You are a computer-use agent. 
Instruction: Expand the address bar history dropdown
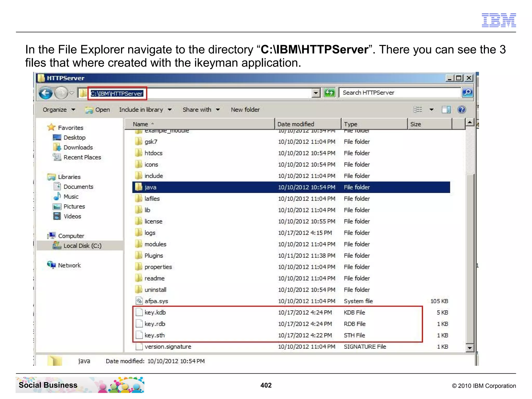316,93
